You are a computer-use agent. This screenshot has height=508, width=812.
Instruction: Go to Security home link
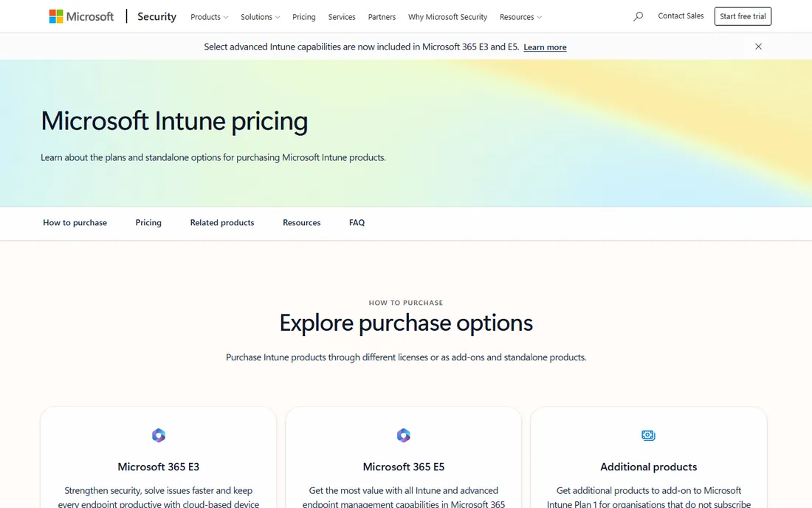157,16
